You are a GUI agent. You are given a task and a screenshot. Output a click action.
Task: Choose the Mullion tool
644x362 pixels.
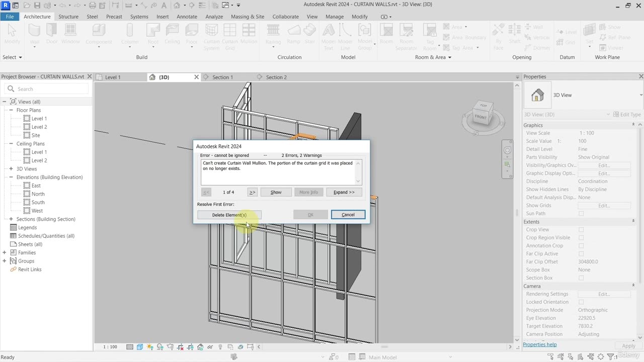(249, 34)
